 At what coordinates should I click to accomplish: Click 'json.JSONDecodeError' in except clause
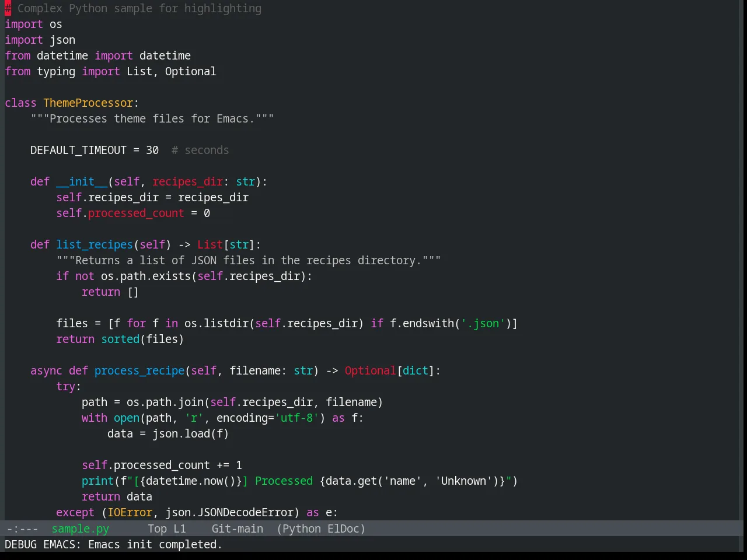coord(229,512)
